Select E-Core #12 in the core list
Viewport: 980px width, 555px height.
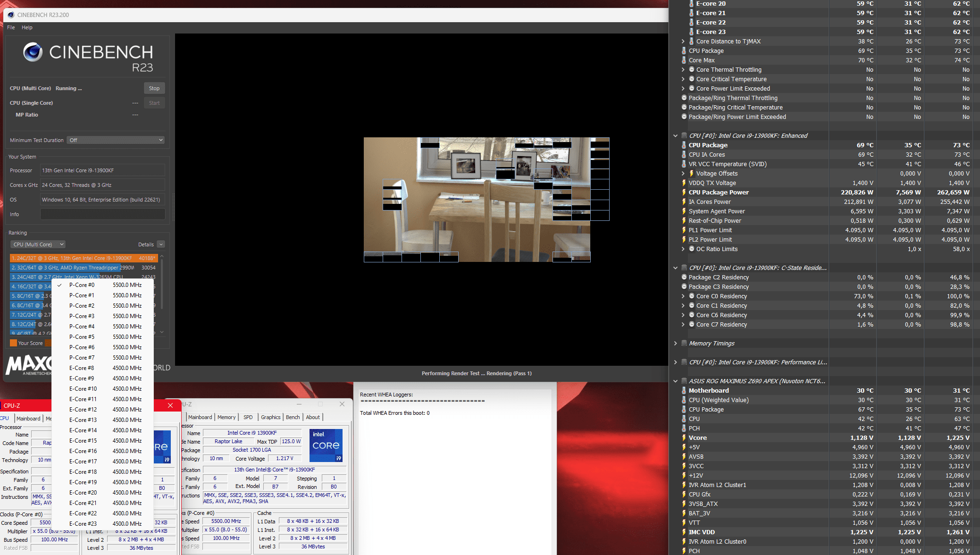pyautogui.click(x=83, y=410)
